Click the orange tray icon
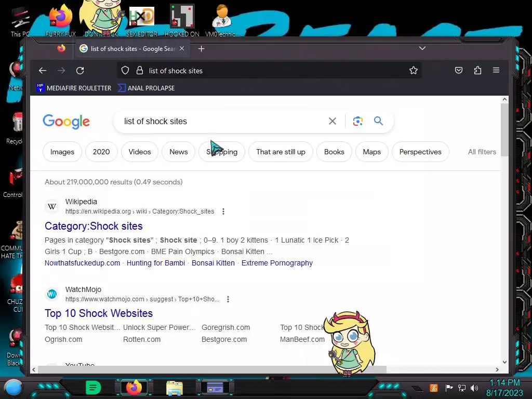The image size is (532, 399). pyautogui.click(x=434, y=388)
